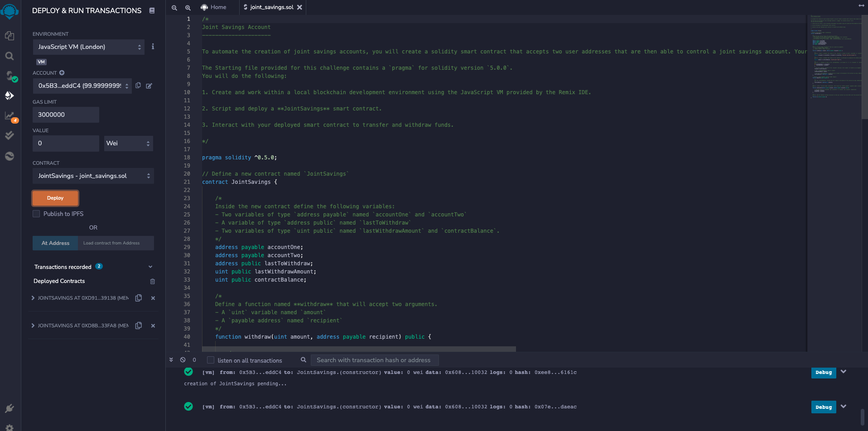Open the Search in files panel
This screenshot has width=868, height=431.
coord(9,56)
